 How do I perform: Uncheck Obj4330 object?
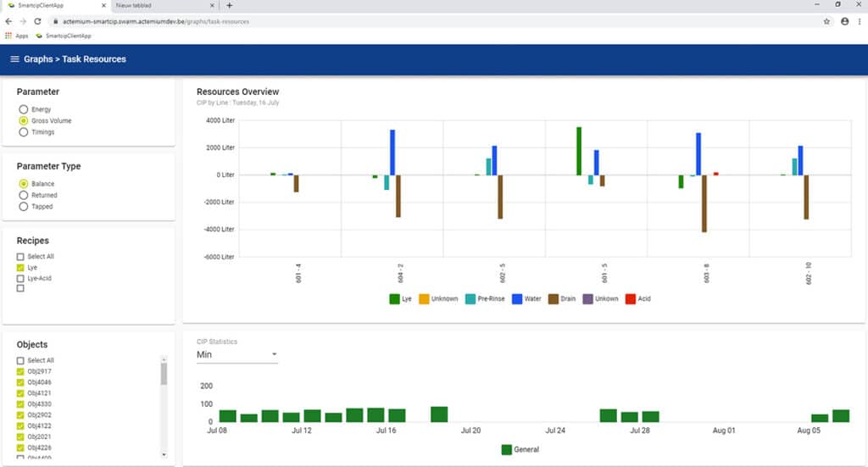point(20,404)
